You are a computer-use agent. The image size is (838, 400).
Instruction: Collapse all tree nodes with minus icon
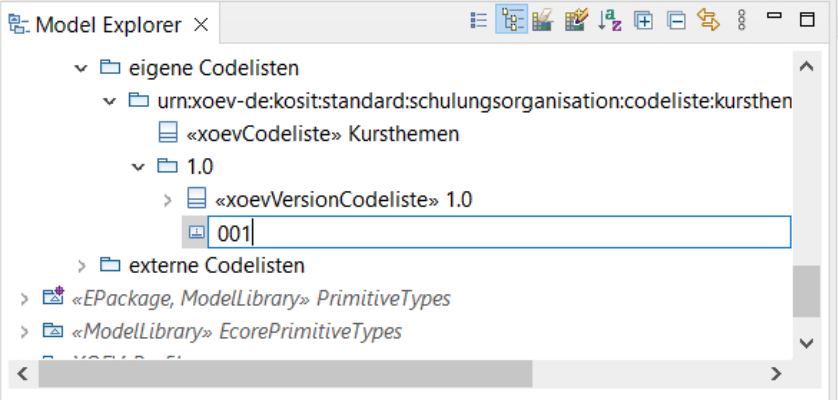coord(676,21)
